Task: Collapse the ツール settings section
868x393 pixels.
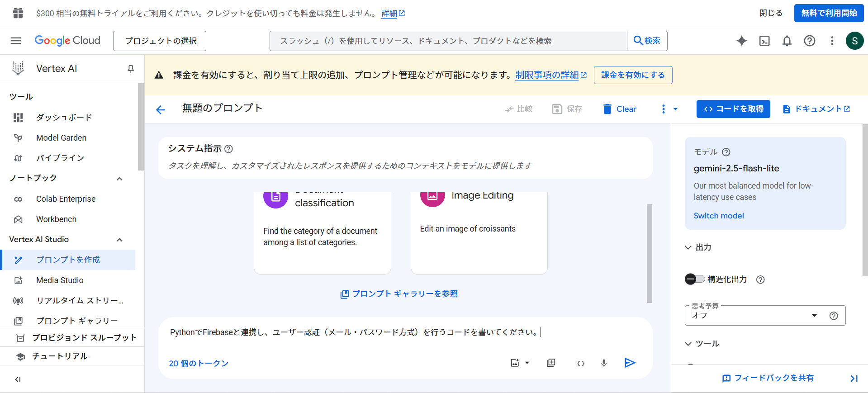Action: 688,344
